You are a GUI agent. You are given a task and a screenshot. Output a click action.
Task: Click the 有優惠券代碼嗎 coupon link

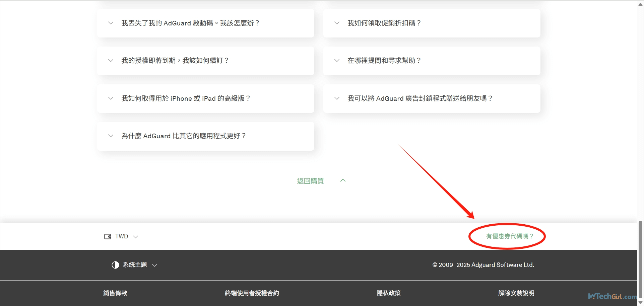coord(509,236)
